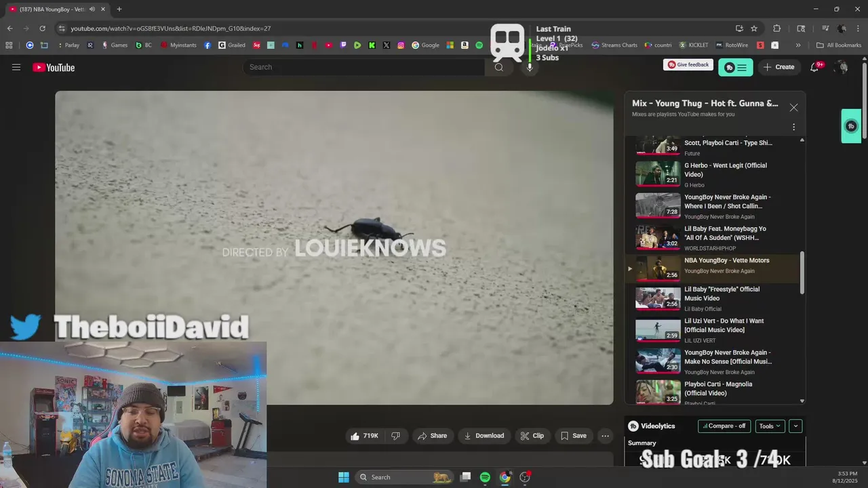Open a new Chrome tab
Screen dimensions: 868x488
pos(119,9)
